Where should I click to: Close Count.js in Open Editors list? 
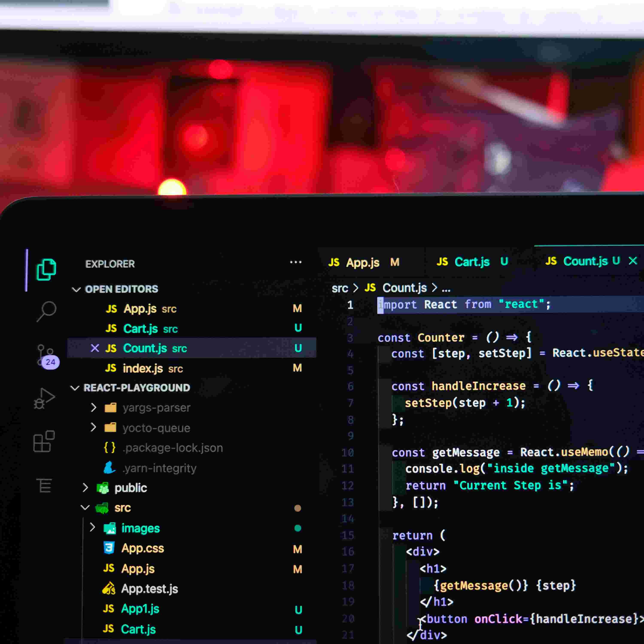[95, 348]
